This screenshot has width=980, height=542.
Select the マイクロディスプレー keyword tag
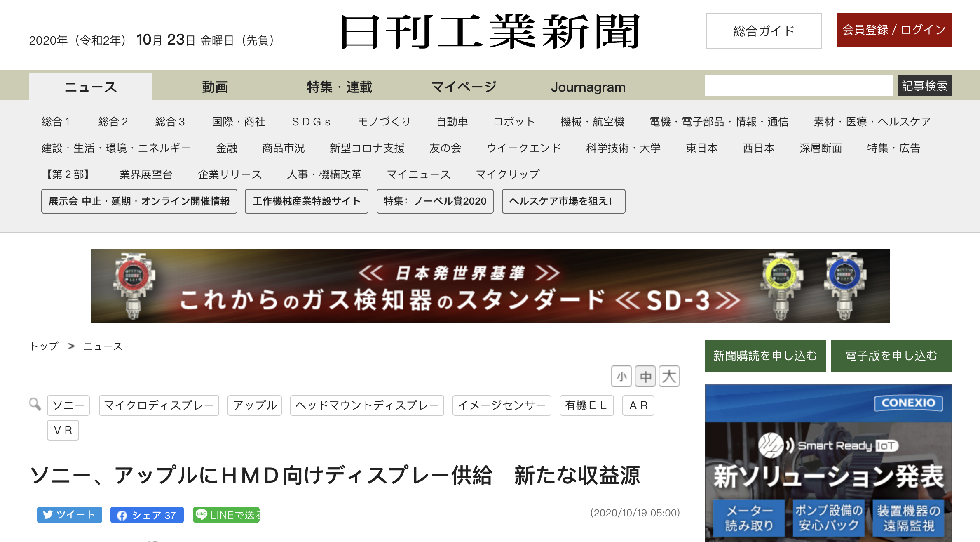coord(159,405)
